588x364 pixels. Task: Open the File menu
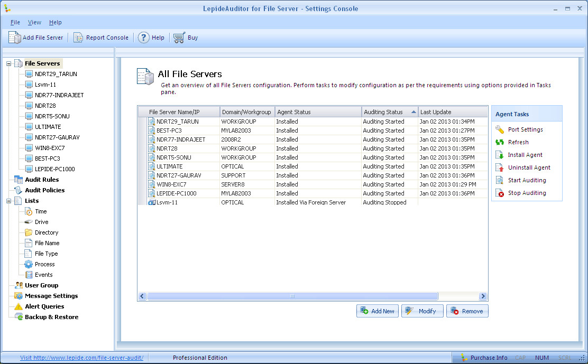(15, 23)
